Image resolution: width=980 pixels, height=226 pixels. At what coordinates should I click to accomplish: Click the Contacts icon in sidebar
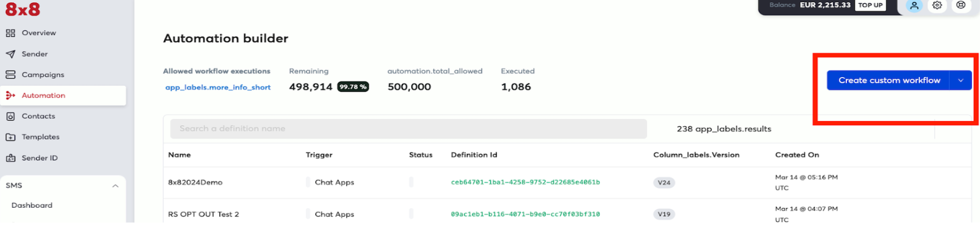coord(10,116)
